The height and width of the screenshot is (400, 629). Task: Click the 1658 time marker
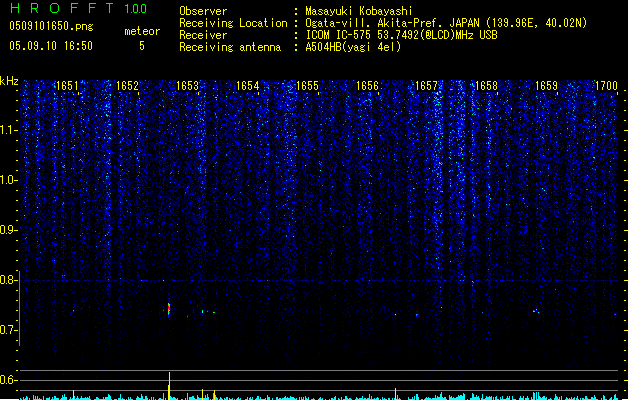coord(486,86)
